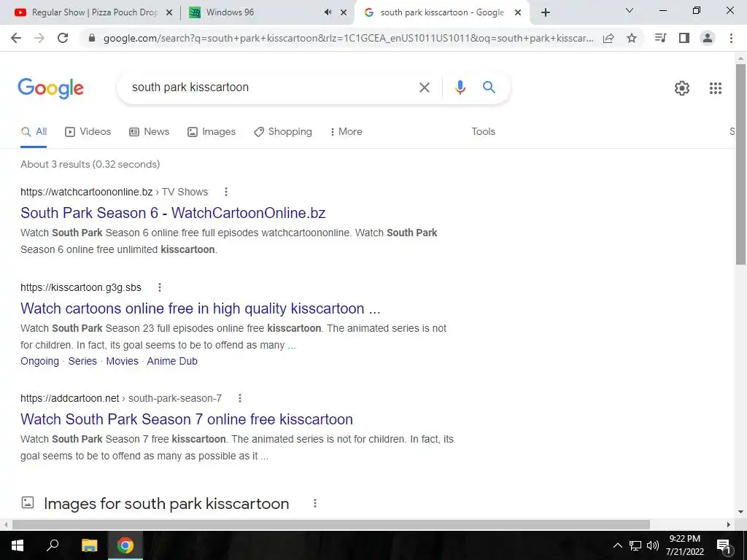Screen dimensions: 747x560
Task: Click the watchcartoononline.bz URL text
Action: [86, 192]
